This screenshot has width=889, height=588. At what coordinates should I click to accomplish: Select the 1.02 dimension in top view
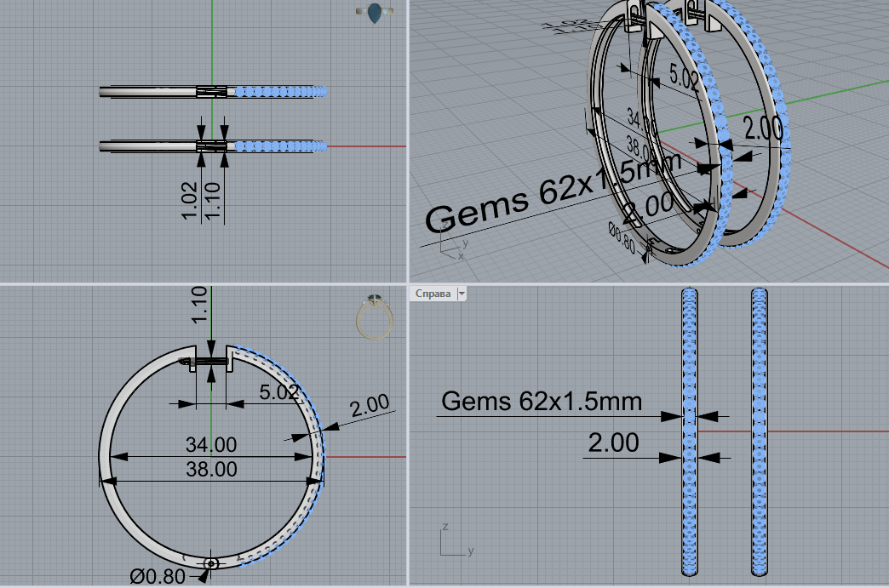[189, 200]
